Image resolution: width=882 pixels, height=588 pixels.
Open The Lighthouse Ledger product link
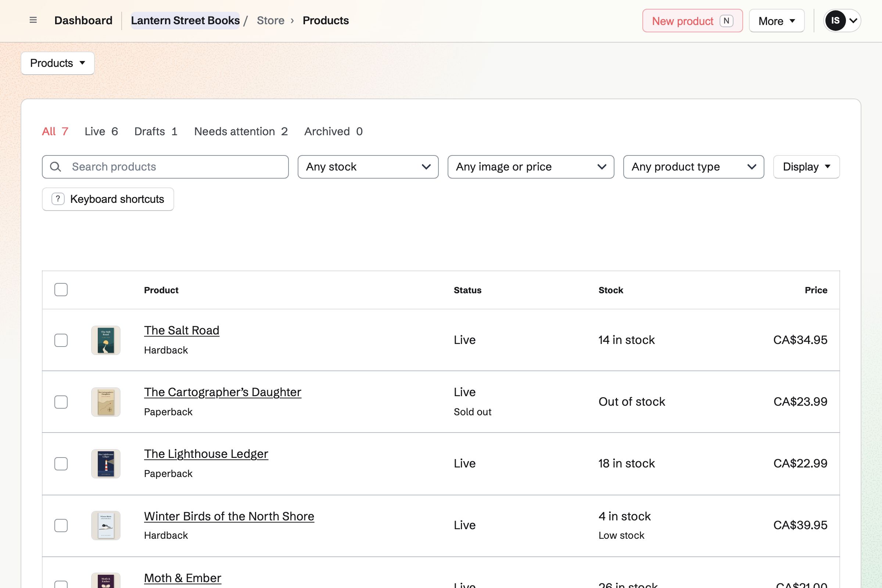click(x=206, y=454)
